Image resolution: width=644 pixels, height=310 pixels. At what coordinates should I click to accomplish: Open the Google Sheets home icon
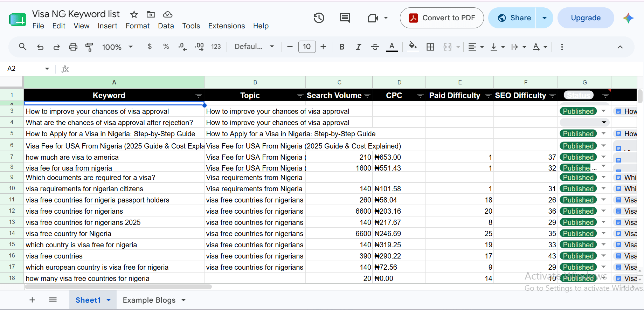(x=18, y=20)
